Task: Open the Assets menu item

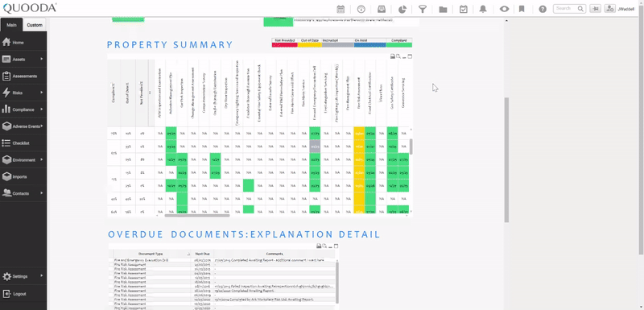Action: [x=23, y=59]
